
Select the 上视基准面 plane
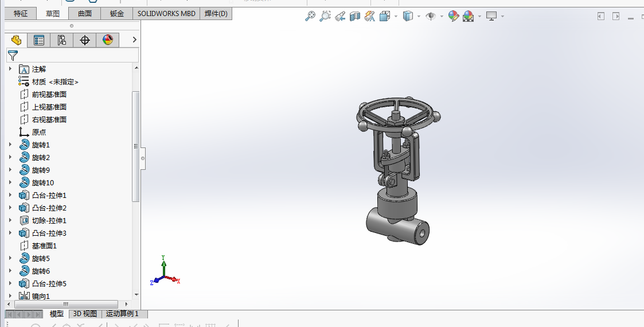49,107
